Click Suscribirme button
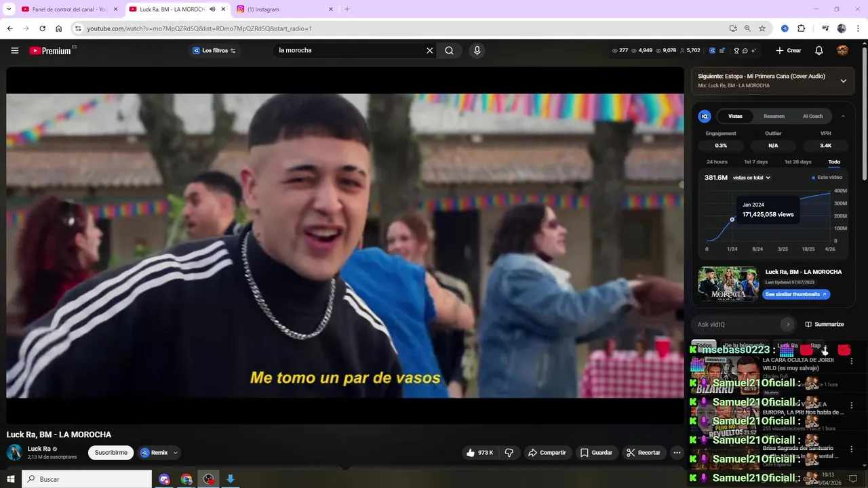This screenshot has height=488, width=868. click(x=111, y=453)
